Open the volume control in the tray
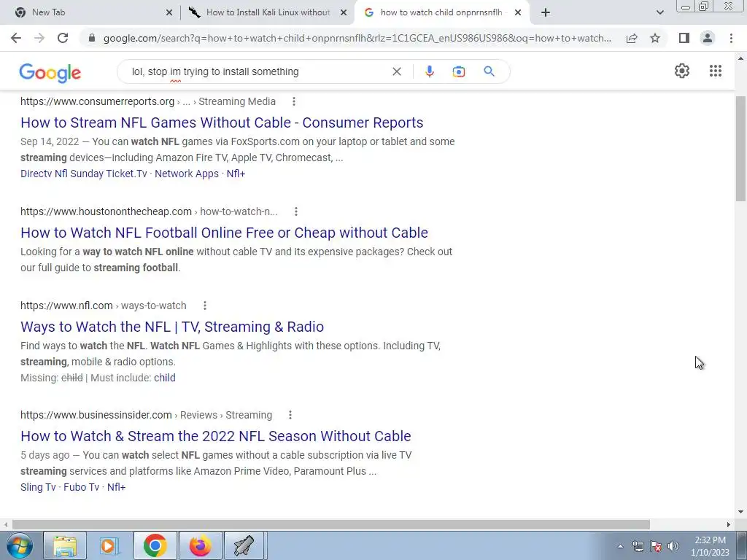This screenshot has height=560, width=747. coord(673,546)
